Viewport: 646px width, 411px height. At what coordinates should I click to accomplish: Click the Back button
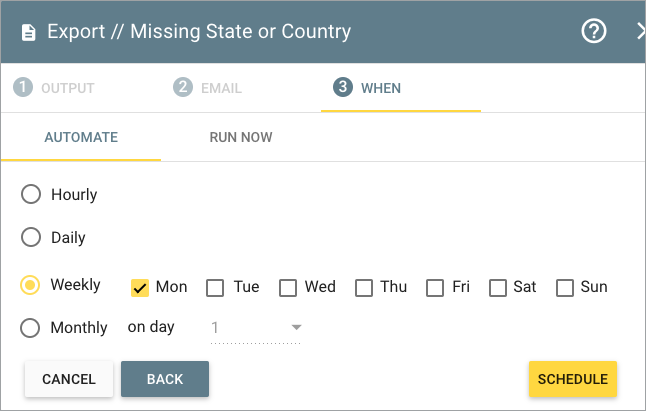tap(165, 379)
